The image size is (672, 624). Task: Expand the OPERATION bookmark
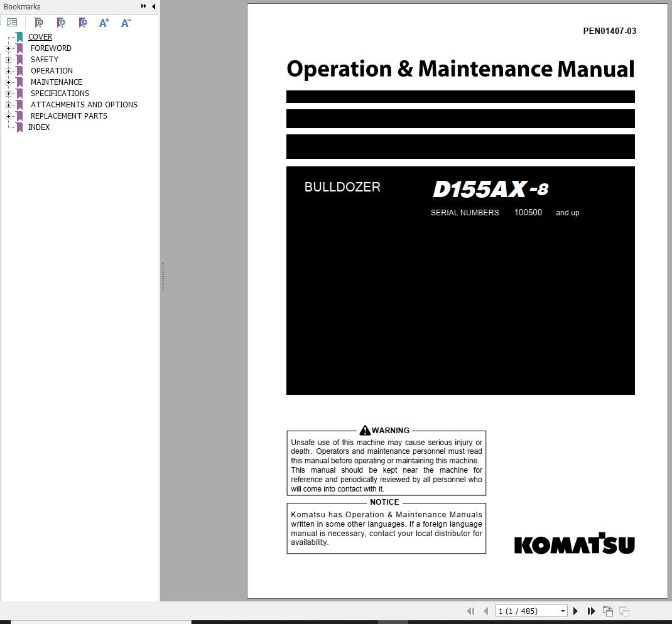click(7, 70)
